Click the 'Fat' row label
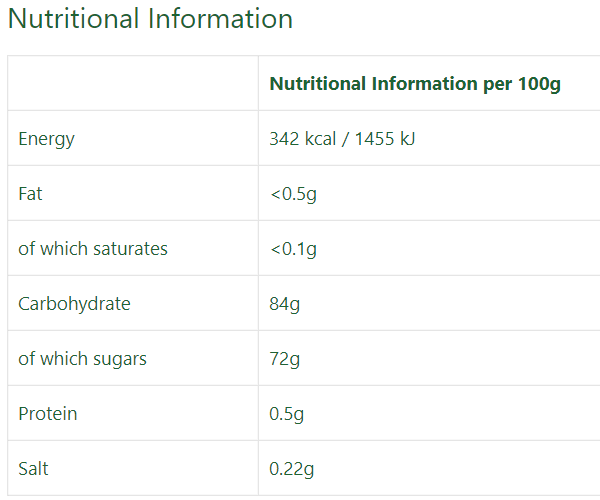The height and width of the screenshot is (500, 600). click(x=30, y=194)
